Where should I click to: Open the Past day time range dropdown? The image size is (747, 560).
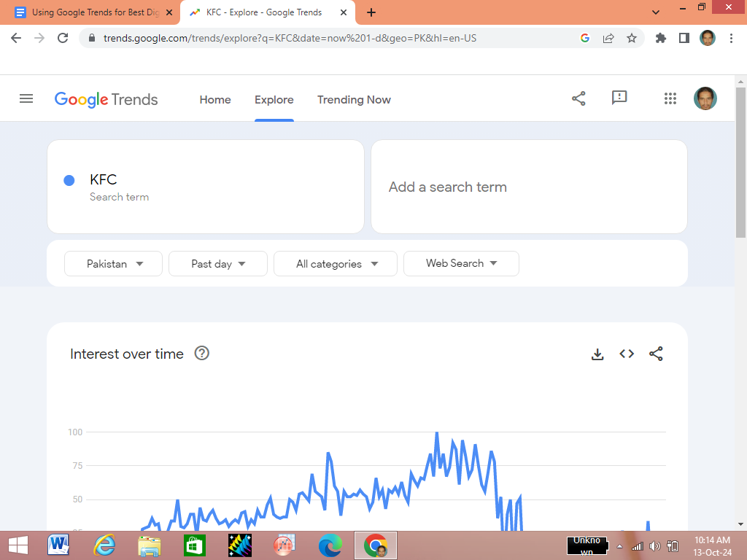point(218,264)
